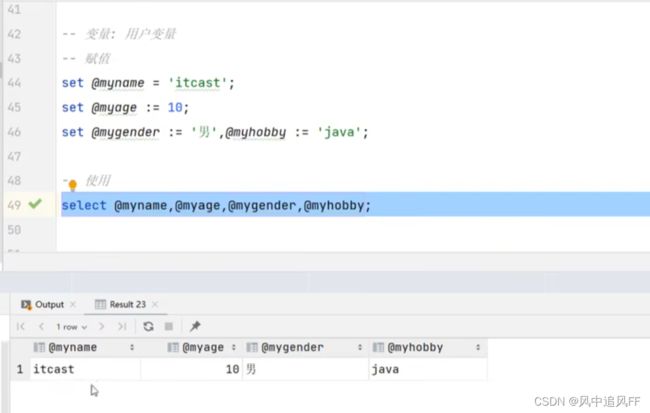Click @mygender variable on line 46
650x413 pixels.
pyautogui.click(x=125, y=133)
